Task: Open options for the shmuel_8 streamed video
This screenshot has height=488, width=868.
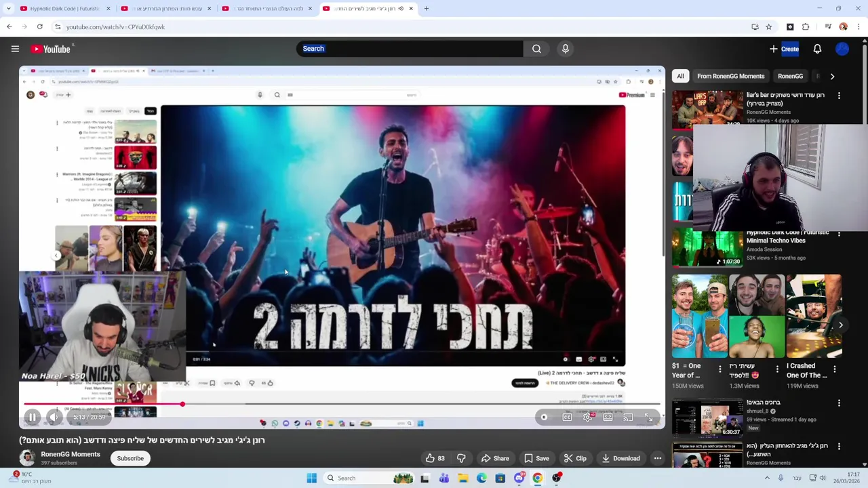Action: pyautogui.click(x=839, y=403)
